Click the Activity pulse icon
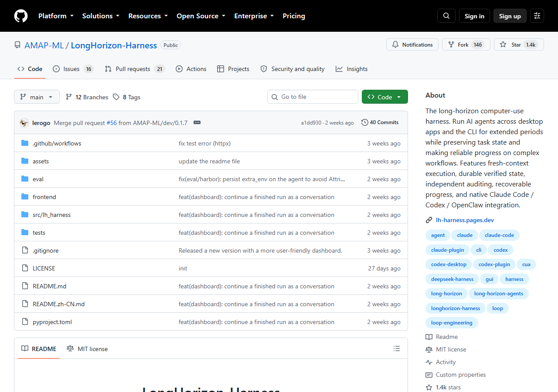558x392 pixels. pyautogui.click(x=429, y=362)
